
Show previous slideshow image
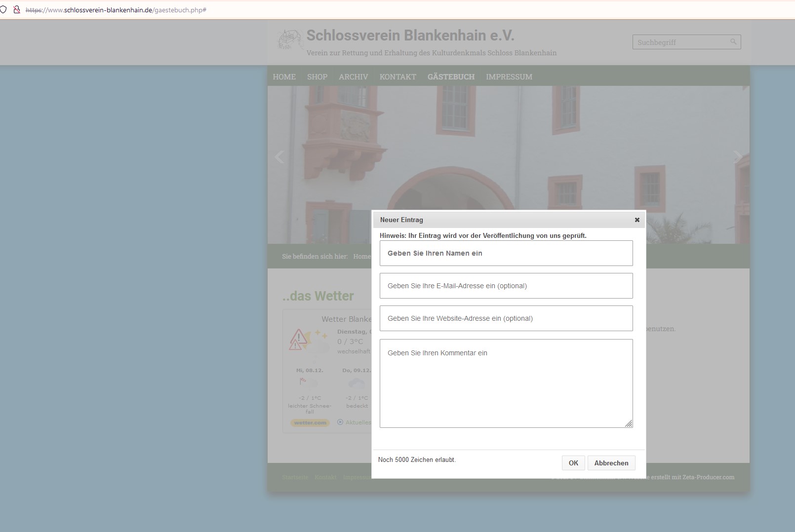pos(279,157)
